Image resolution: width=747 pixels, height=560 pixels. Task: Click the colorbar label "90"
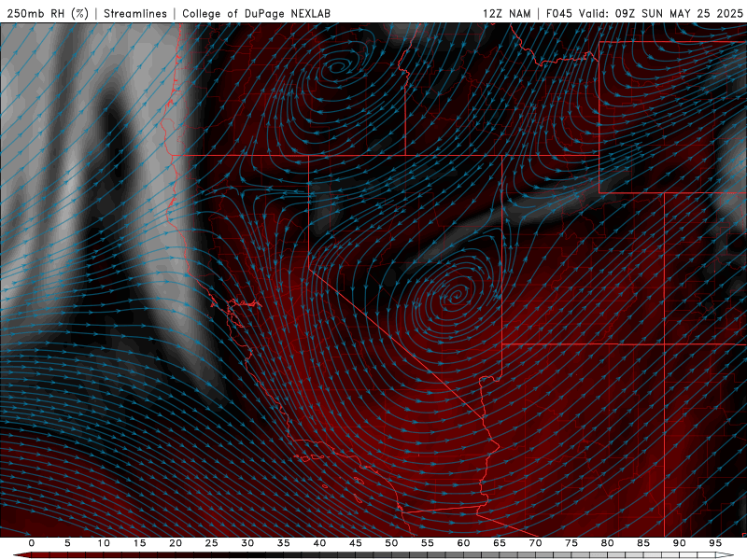pos(679,543)
